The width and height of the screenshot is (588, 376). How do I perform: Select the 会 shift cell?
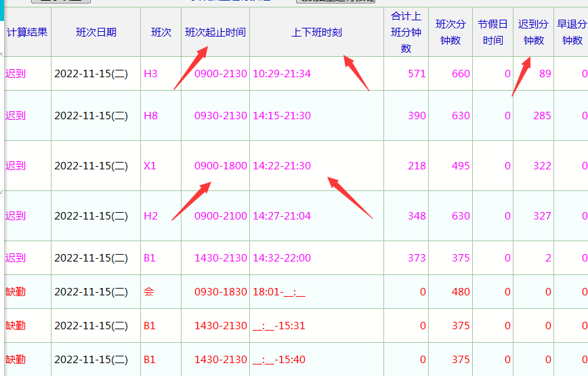click(149, 291)
